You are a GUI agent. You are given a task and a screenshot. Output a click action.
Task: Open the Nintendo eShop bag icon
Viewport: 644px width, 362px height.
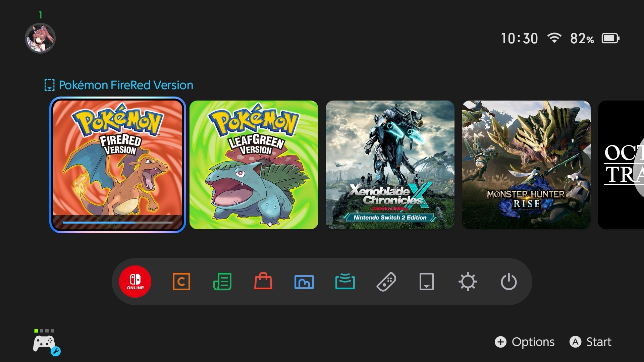pyautogui.click(x=263, y=282)
